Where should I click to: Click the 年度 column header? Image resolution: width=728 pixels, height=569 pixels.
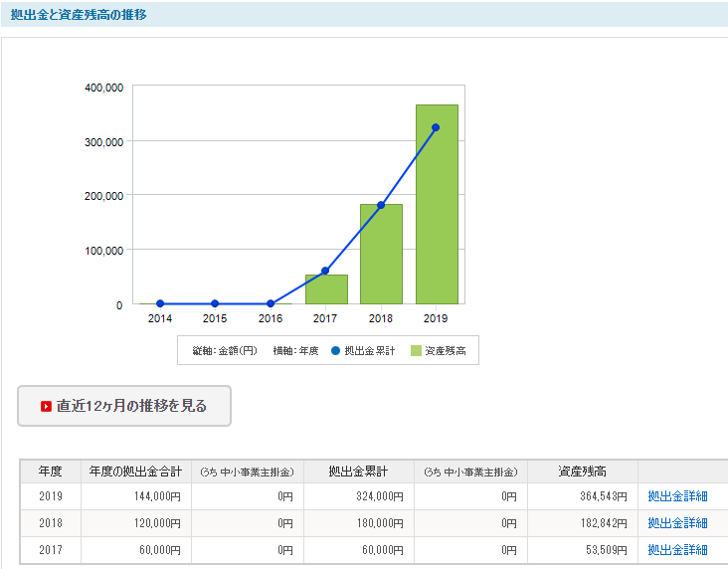point(50,472)
